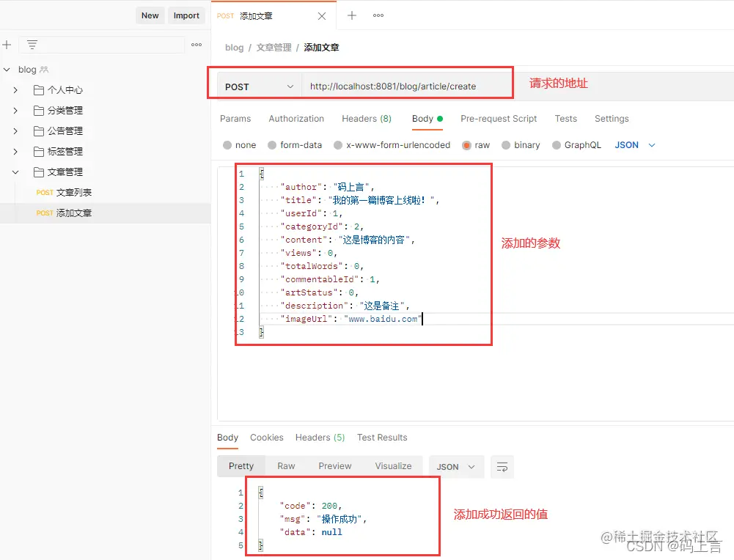
Task: Open the response Headers (5) tab
Action: [320, 438]
